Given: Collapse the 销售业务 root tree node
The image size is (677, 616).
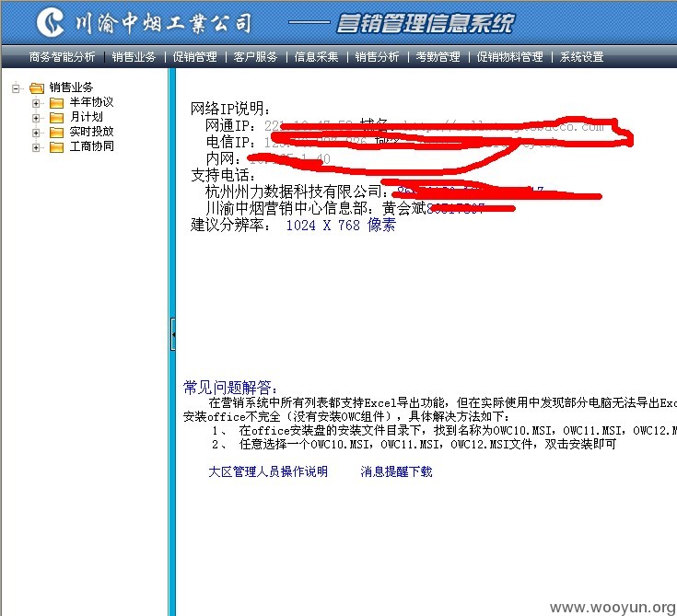Looking at the screenshot, I should coord(17,88).
